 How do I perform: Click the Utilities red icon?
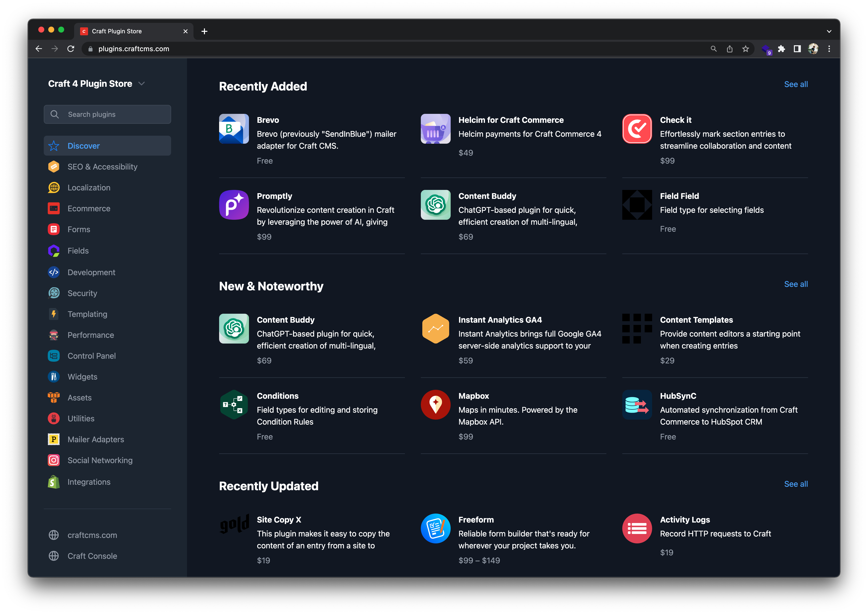pyautogui.click(x=54, y=419)
